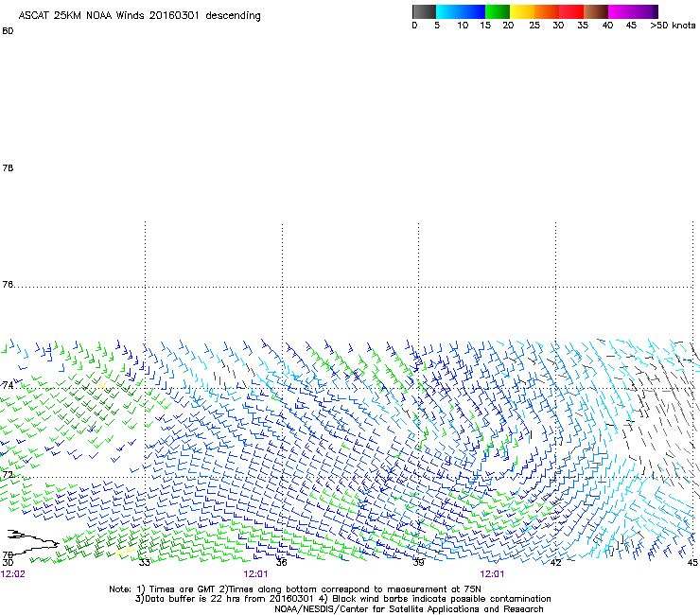Click the longitude label 45

click(x=692, y=563)
